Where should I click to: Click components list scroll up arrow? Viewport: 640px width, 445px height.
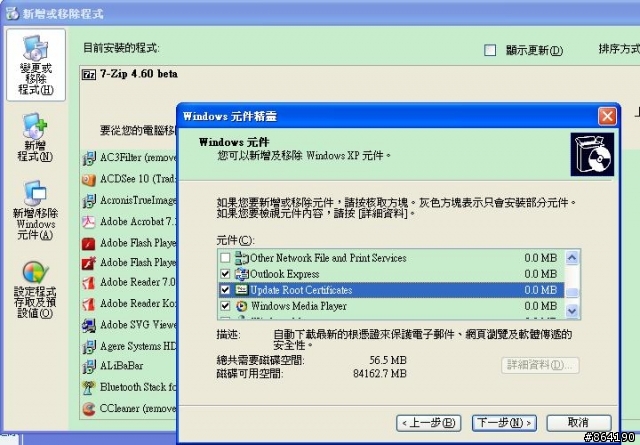(x=572, y=258)
